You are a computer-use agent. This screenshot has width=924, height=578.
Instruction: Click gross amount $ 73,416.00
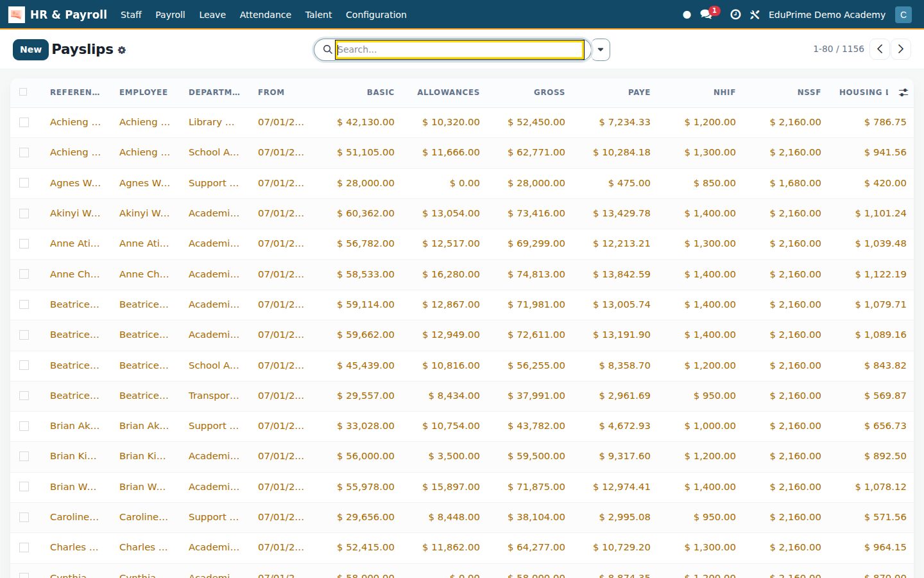tap(536, 213)
